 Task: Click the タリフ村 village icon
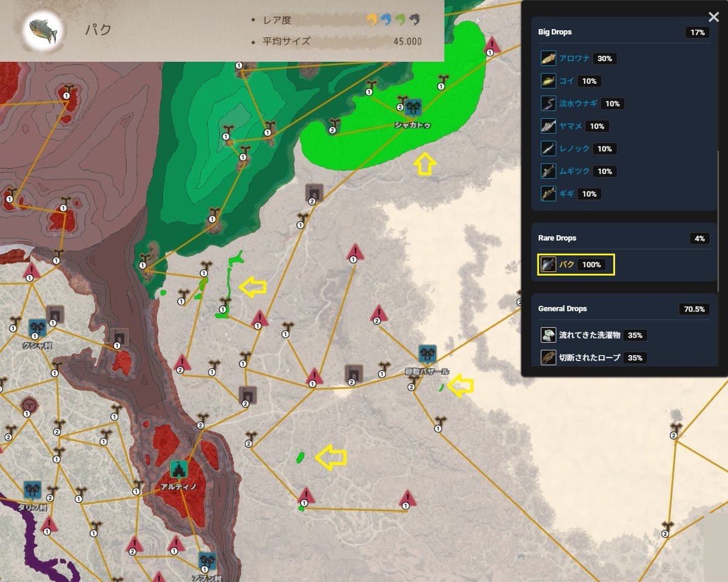[32, 490]
